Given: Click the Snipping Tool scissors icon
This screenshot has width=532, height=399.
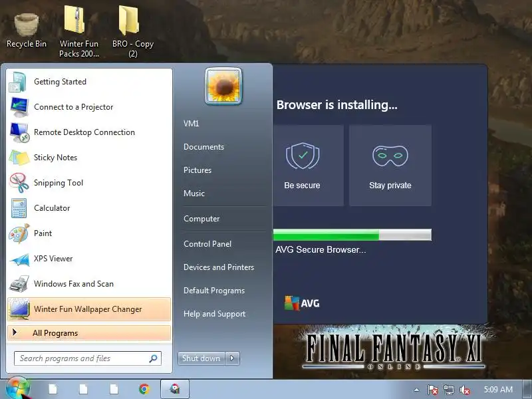Looking at the screenshot, I should coord(19,183).
